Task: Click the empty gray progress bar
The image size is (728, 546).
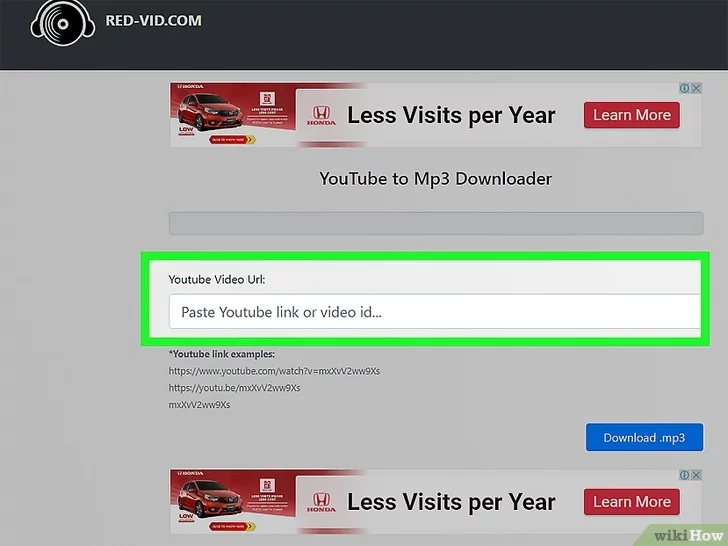Action: (436, 223)
